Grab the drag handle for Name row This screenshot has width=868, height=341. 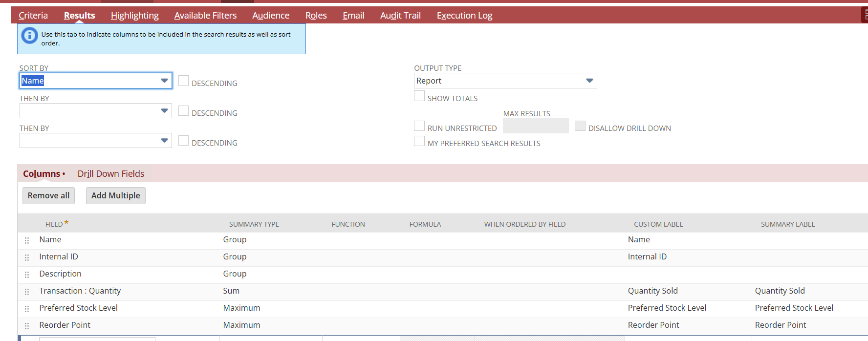click(x=27, y=240)
